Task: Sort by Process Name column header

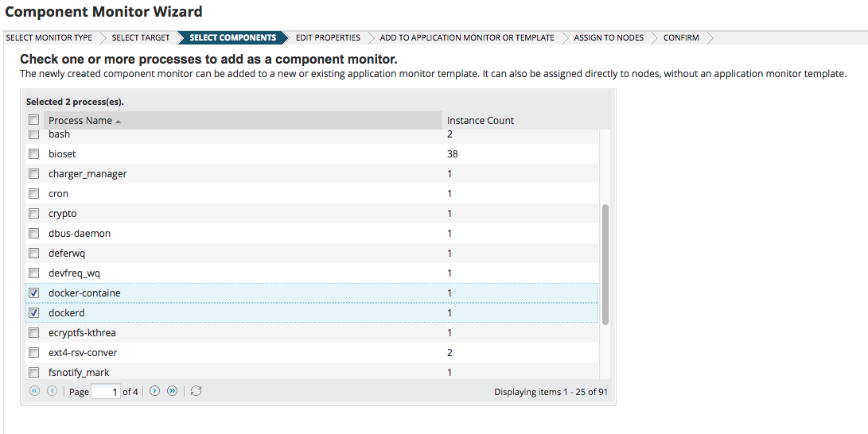Action: pos(243,121)
